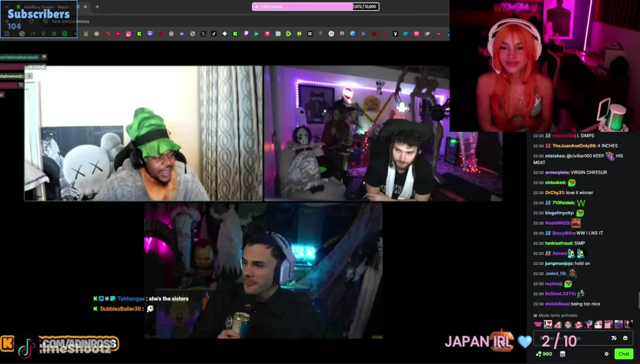Open the X (Twitter) bookmark icon
The width and height of the screenshot is (640, 364).
tap(203, 34)
